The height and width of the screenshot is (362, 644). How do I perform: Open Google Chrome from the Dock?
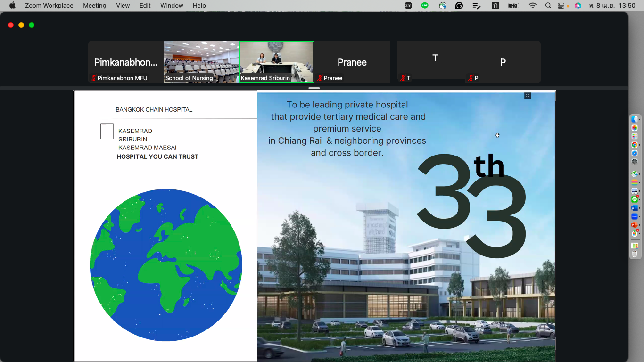click(635, 145)
